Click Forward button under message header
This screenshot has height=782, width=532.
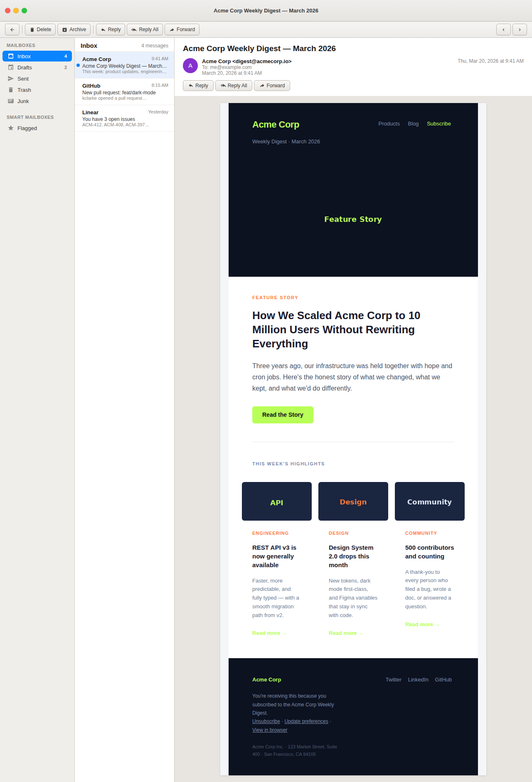[272, 86]
